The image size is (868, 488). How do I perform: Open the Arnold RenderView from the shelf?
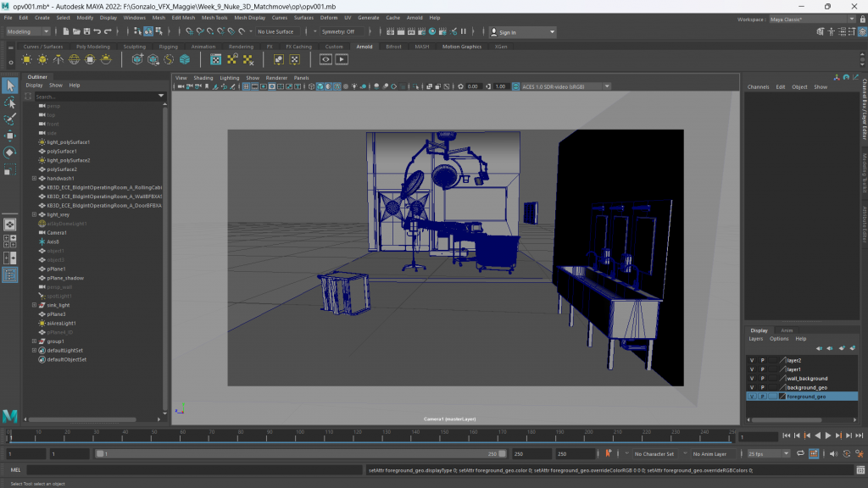click(325, 60)
